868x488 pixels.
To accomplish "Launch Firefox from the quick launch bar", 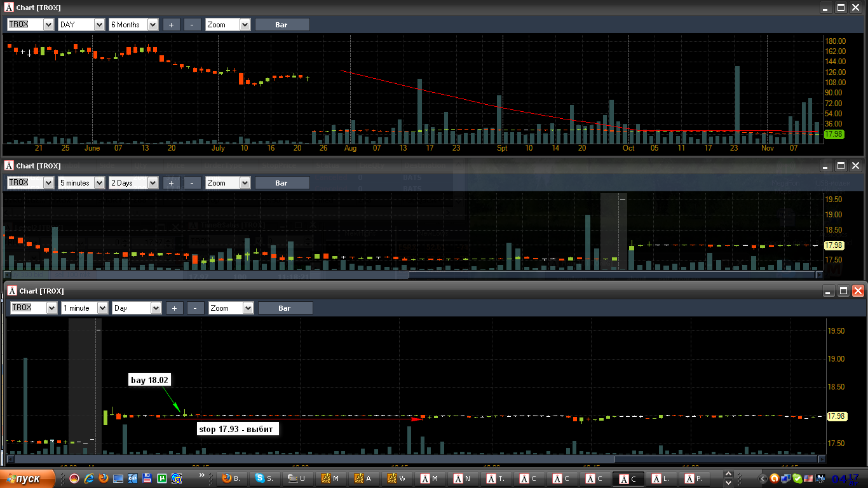I will pos(103,478).
